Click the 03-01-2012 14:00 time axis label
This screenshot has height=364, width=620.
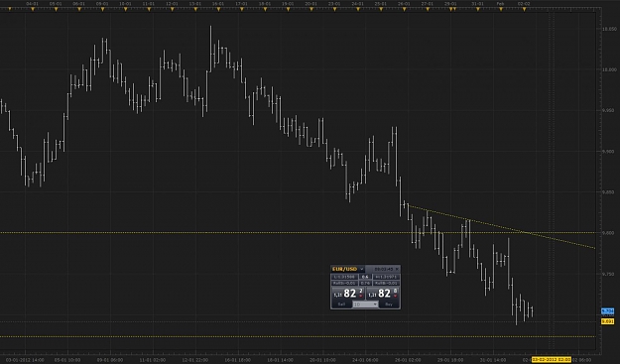[x=26, y=360]
